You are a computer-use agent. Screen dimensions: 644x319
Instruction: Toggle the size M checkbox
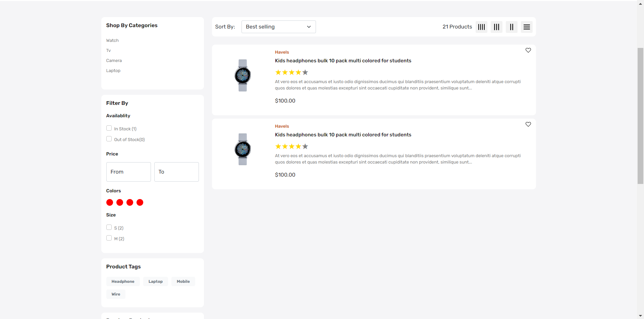(x=109, y=238)
